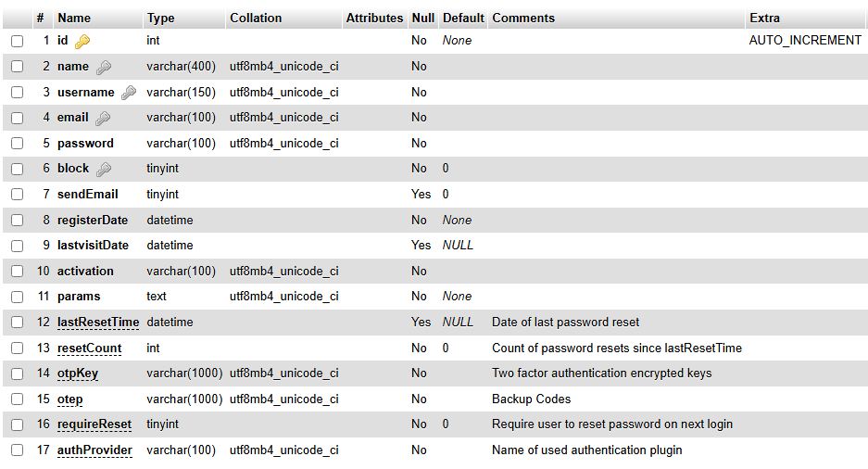Click the resetCount column name

click(x=90, y=348)
